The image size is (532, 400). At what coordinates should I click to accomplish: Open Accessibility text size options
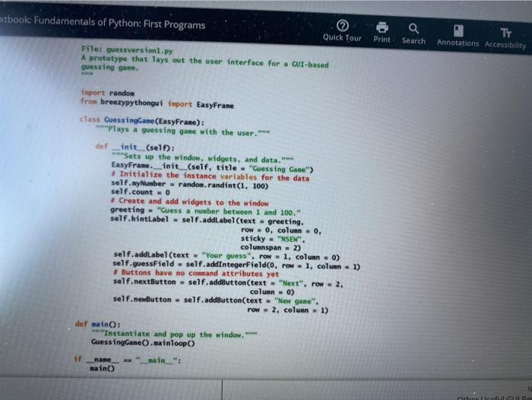tap(505, 33)
